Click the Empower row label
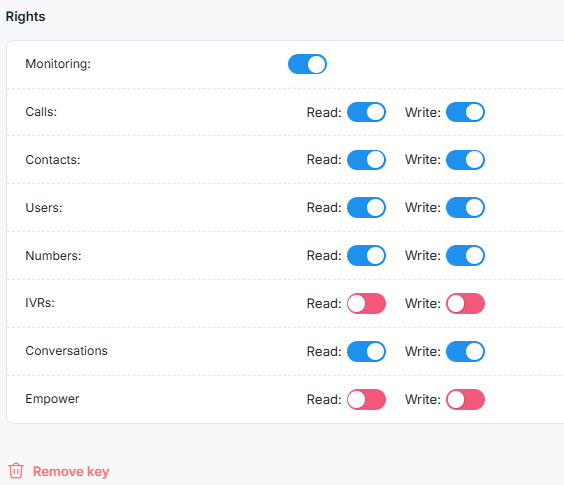 click(52, 399)
